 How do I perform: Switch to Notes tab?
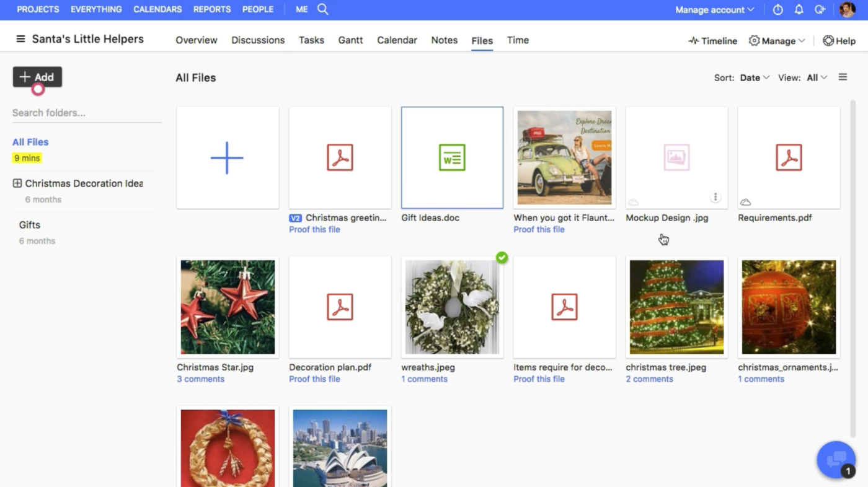click(445, 40)
